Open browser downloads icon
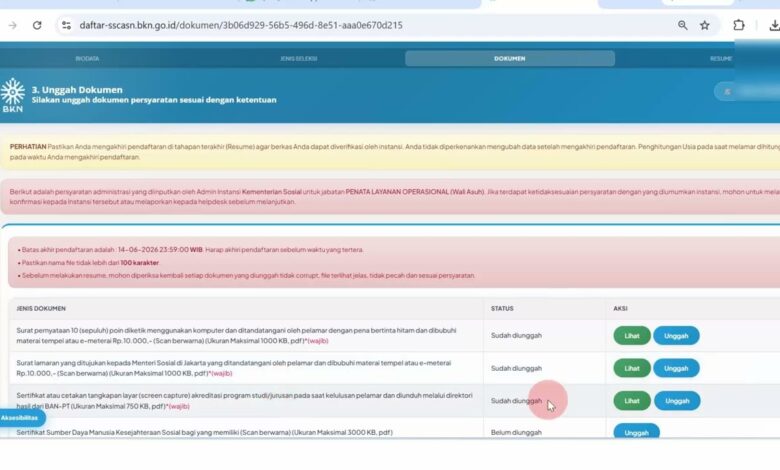Screen dimensions: 780x470 click(775, 25)
